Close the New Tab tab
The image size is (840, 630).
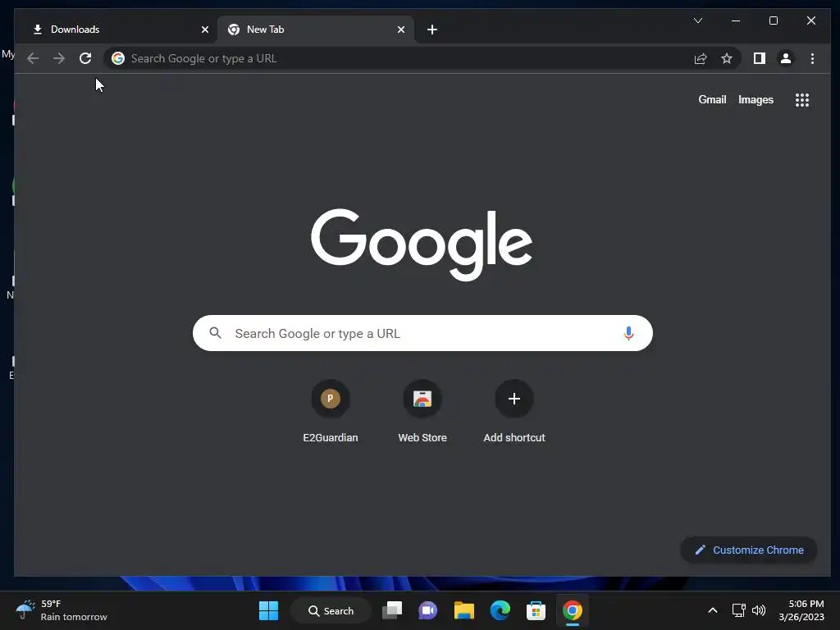click(x=400, y=30)
